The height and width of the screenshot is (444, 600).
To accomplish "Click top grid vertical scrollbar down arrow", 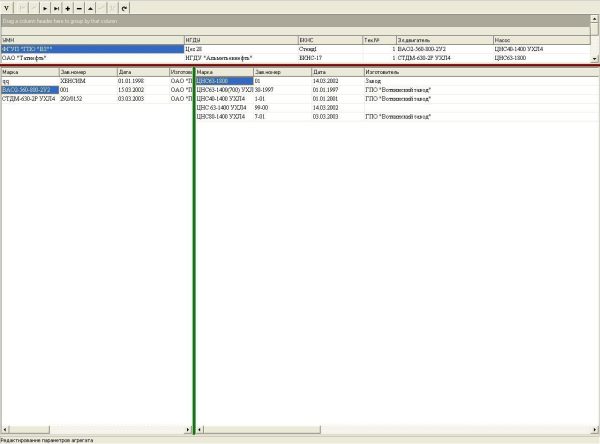I will [594, 59].
